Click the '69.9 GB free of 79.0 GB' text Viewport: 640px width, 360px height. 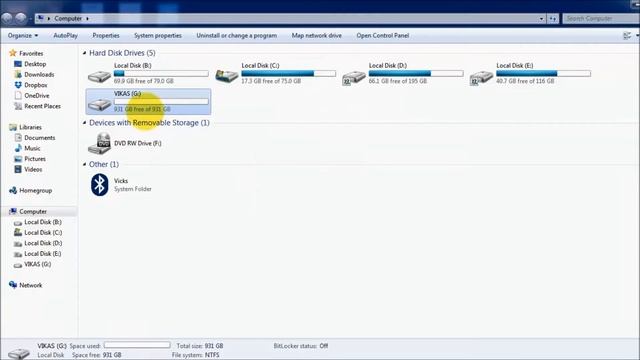click(x=144, y=81)
